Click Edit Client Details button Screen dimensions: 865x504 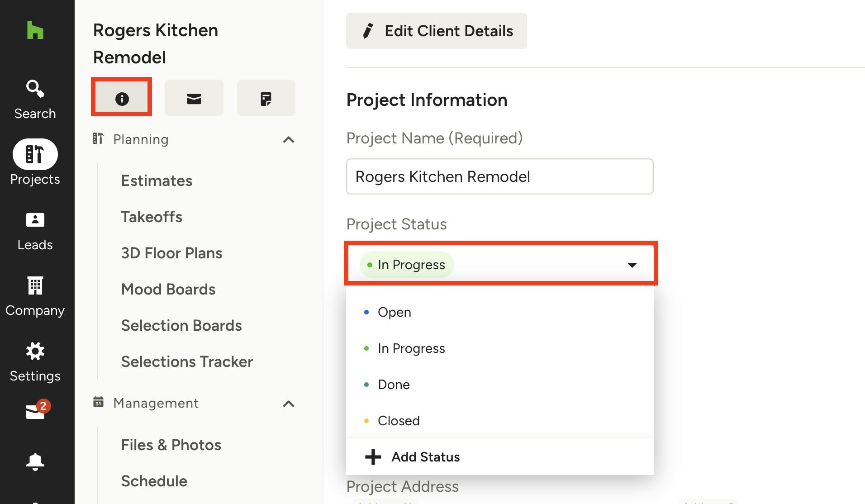[x=436, y=31]
